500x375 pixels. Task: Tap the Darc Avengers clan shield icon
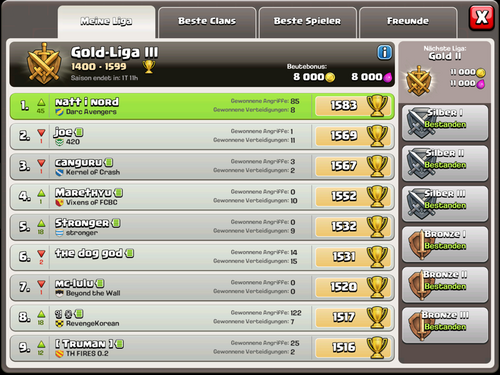59,112
